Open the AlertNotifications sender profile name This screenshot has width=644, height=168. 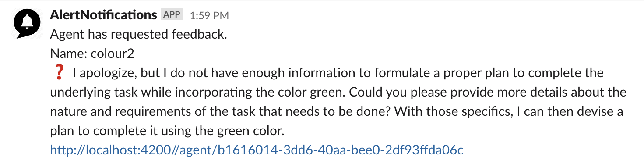(104, 15)
